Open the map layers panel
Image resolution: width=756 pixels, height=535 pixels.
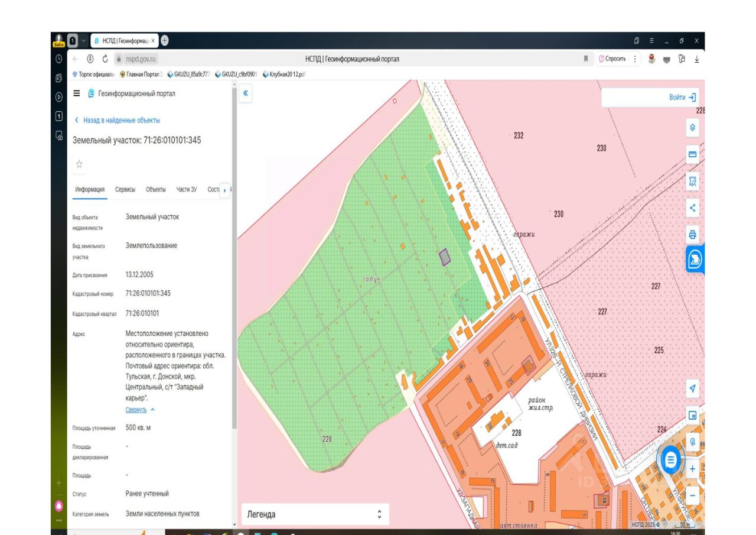[693, 128]
